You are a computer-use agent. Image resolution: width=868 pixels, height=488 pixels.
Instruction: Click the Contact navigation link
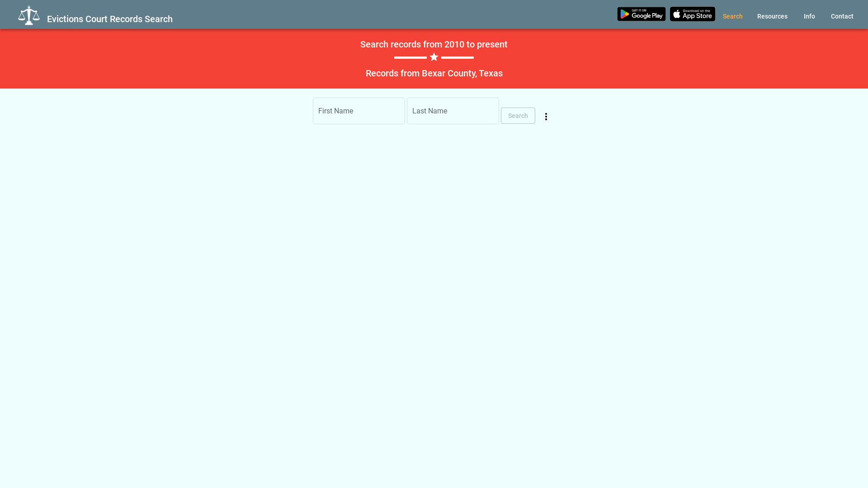pyautogui.click(x=842, y=16)
